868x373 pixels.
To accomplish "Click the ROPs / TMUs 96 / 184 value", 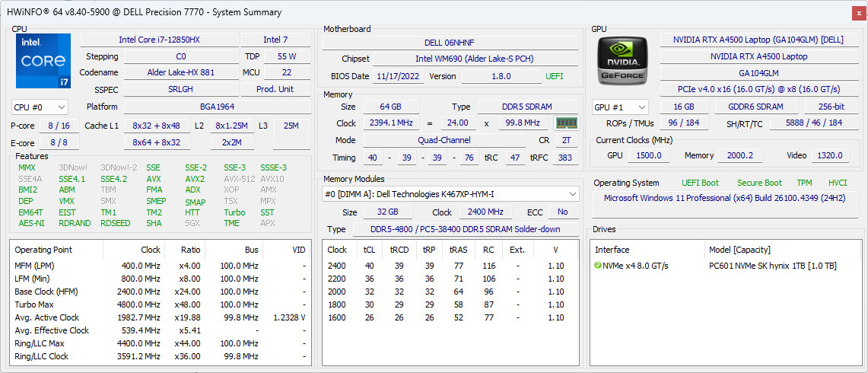I will (x=684, y=123).
